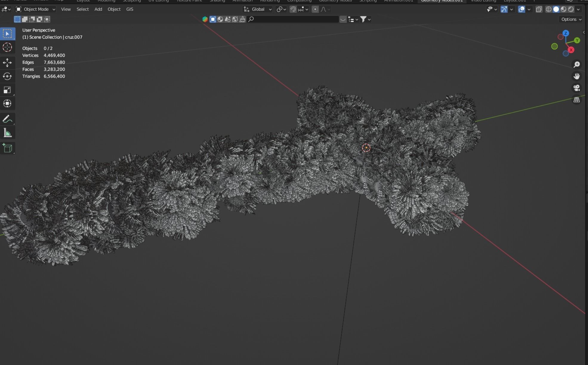
Task: Open the Add menu
Action: (98, 9)
